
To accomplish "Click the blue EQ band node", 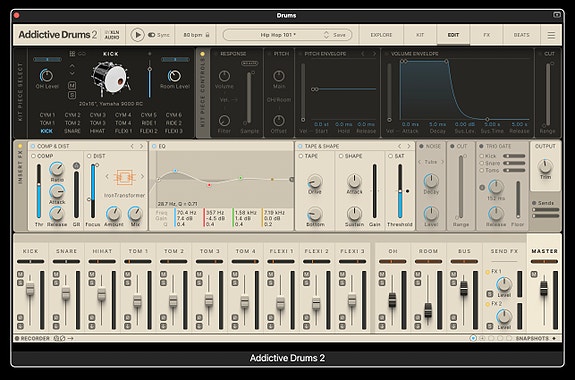I will 175,171.
